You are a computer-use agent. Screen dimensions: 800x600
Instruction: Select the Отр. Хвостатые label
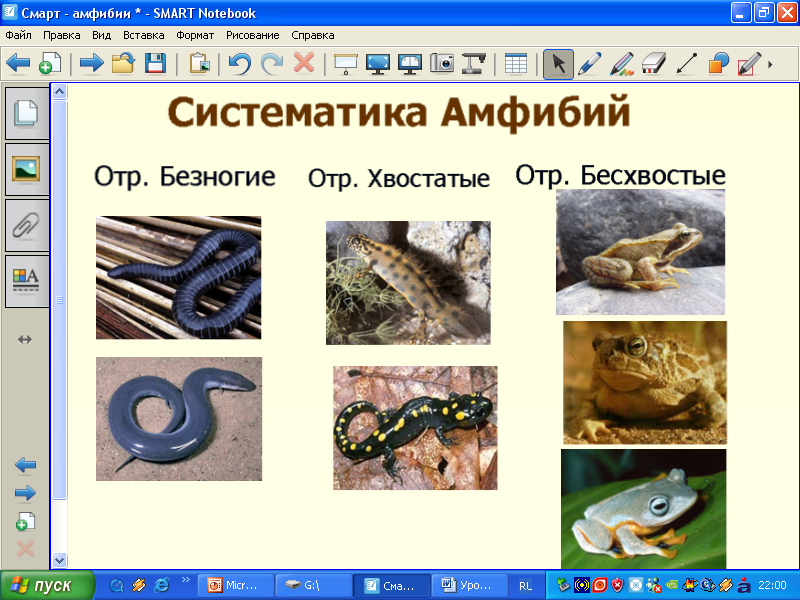tap(399, 178)
